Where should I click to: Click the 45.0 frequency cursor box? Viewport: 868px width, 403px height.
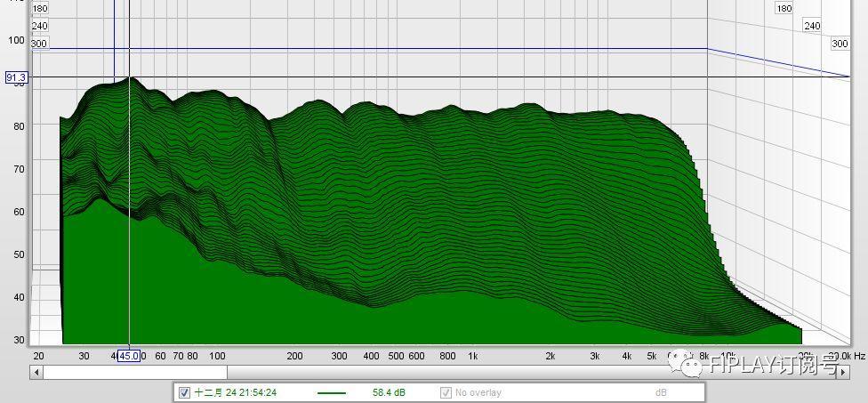[129, 356]
